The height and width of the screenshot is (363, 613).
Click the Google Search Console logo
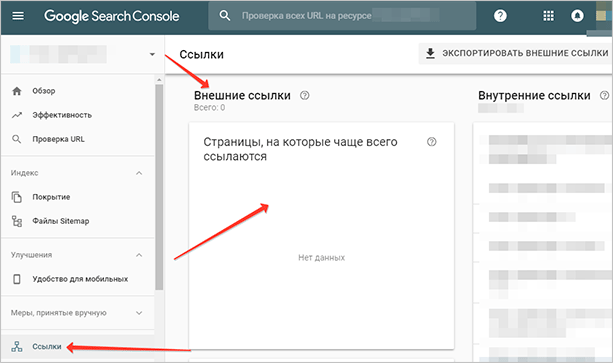pyautogui.click(x=111, y=16)
